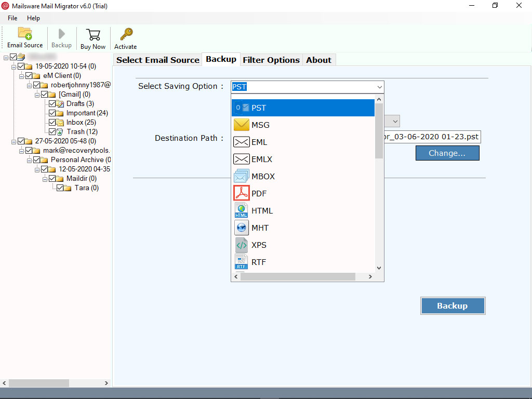532x399 pixels.
Task: Switch to the About tab
Action: 318,60
